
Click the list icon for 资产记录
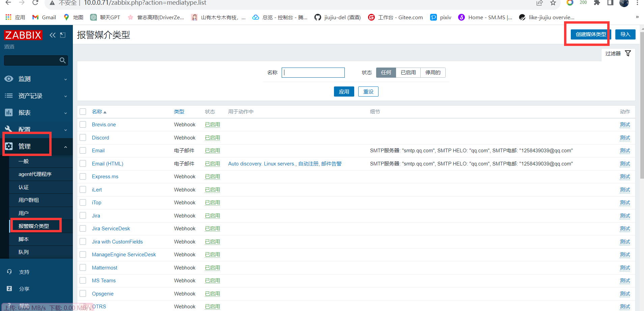point(9,96)
